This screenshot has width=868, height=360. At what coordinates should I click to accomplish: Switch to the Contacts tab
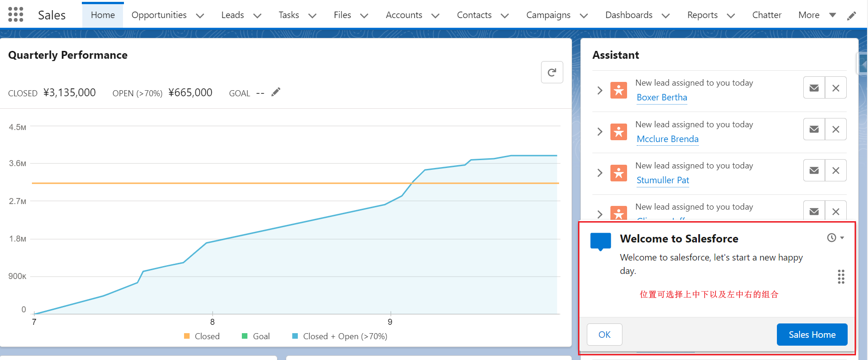474,15
